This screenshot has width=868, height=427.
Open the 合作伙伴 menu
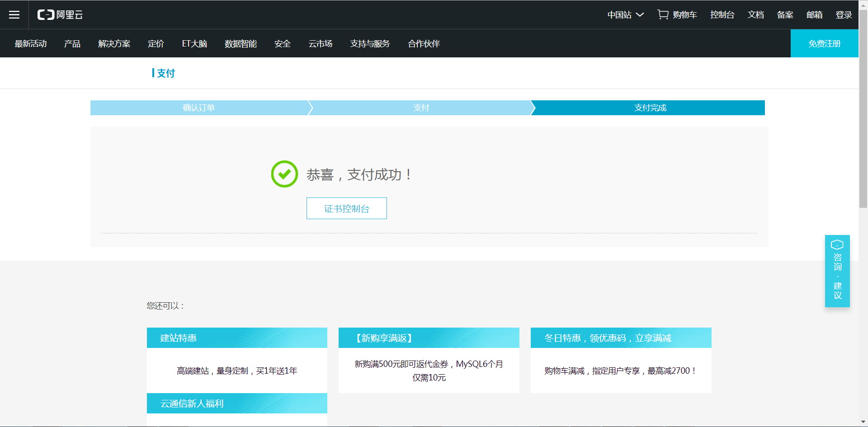tap(424, 44)
